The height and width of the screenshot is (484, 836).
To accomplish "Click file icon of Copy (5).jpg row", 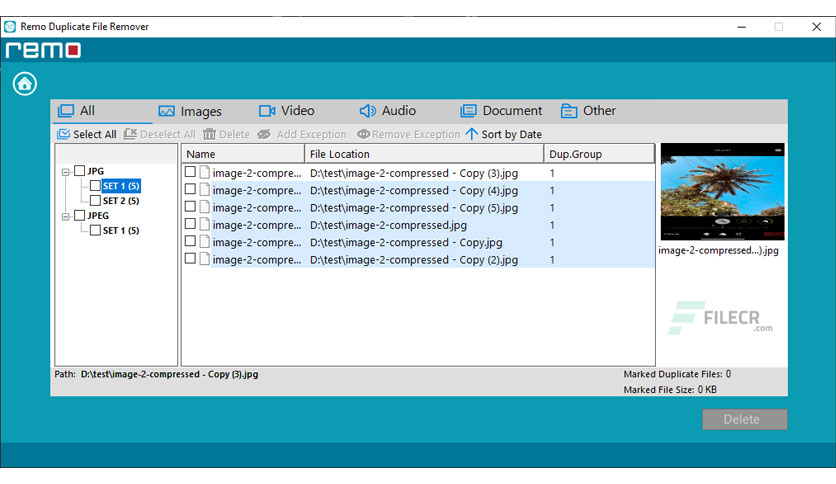I will click(x=205, y=207).
